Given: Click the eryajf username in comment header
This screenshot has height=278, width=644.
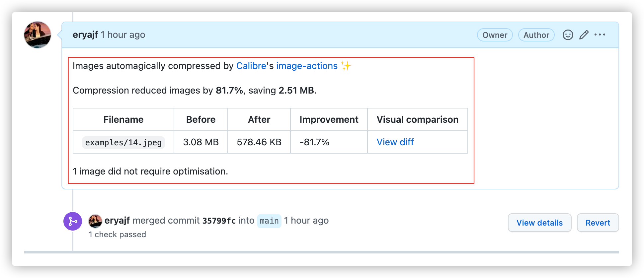Looking at the screenshot, I should tap(85, 35).
